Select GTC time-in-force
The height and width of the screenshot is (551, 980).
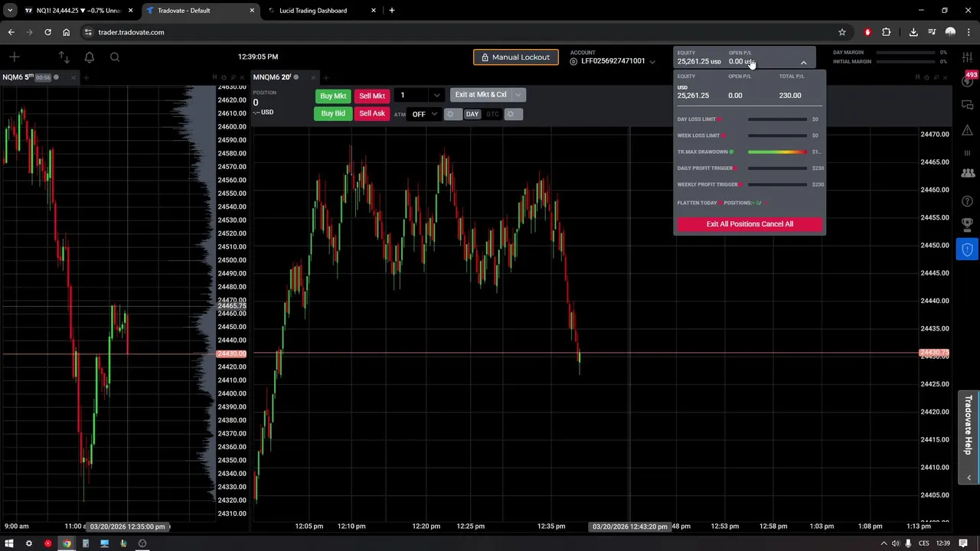[x=492, y=114]
